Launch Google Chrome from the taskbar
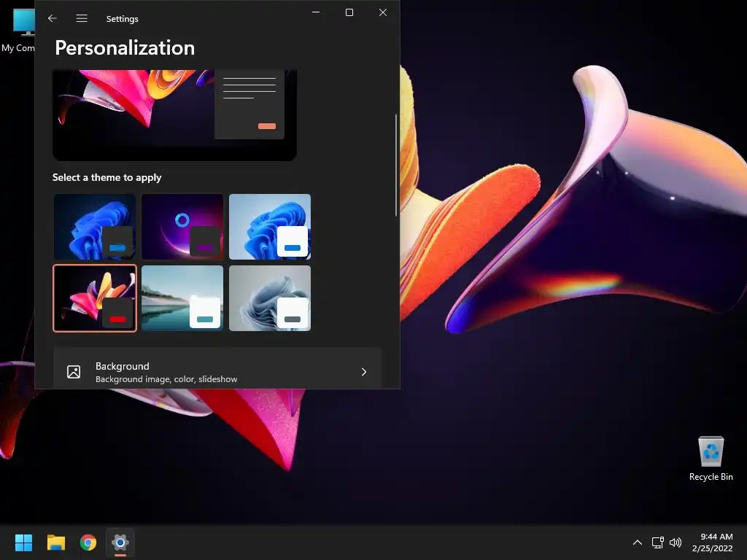This screenshot has width=747, height=560. click(x=88, y=542)
